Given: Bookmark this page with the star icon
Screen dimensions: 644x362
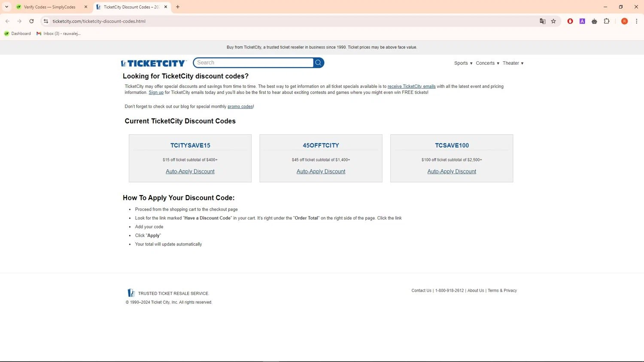Looking at the screenshot, I should (x=553, y=21).
